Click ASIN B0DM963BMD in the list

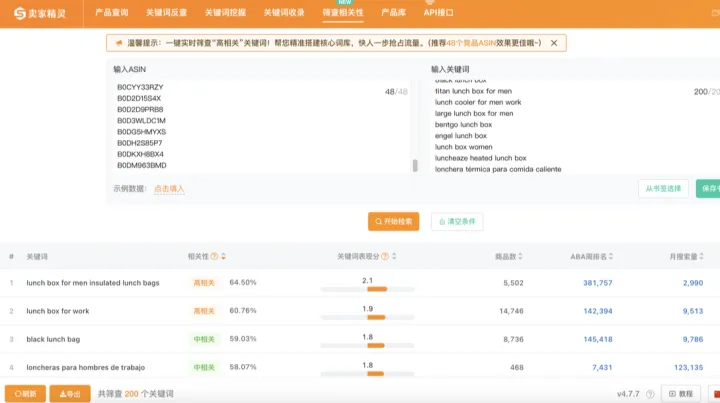(141, 165)
